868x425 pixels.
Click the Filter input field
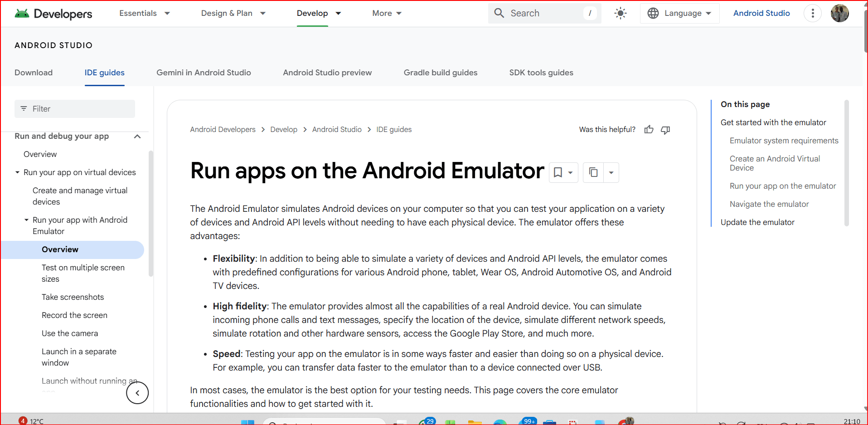(x=75, y=109)
